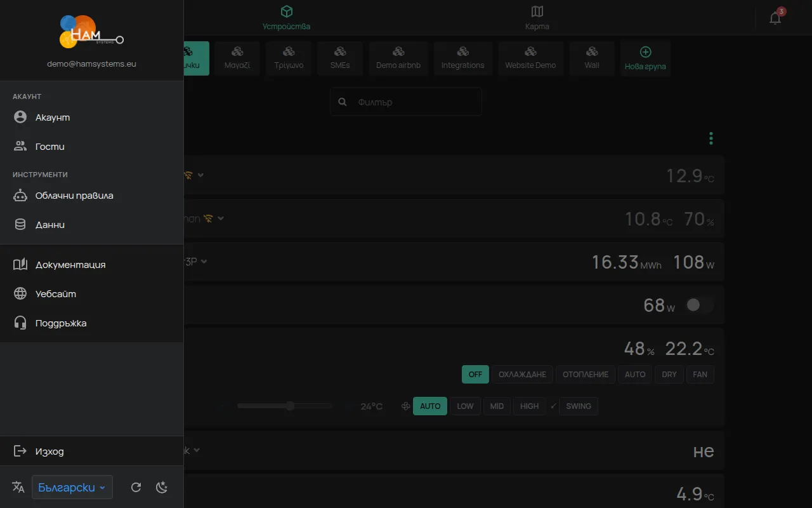Viewport: 812px width, 508px height.
Task: Open notifications bell icon
Action: (x=775, y=18)
